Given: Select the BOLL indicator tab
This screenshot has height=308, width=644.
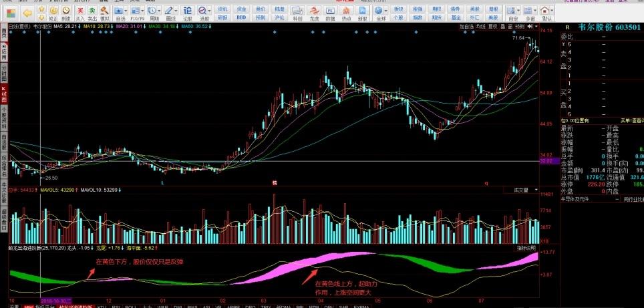Looking at the screenshot, I should 130,307.
